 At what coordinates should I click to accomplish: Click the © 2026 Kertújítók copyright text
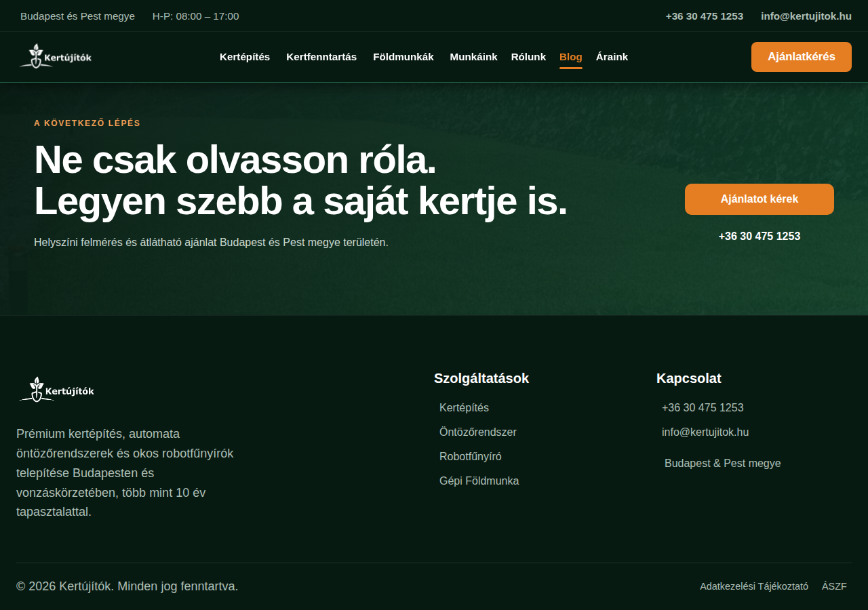point(127,586)
